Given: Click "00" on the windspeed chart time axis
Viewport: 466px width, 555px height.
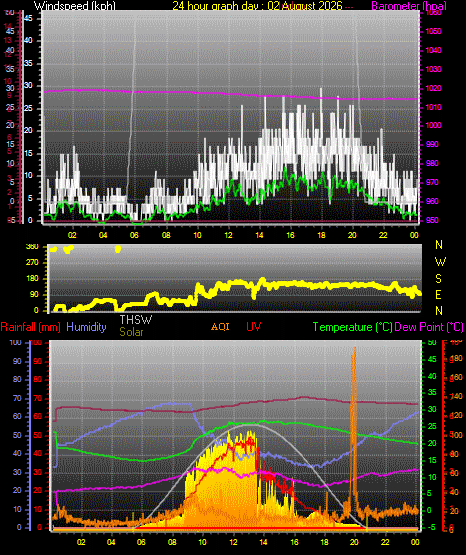Looking at the screenshot, I should (414, 235).
